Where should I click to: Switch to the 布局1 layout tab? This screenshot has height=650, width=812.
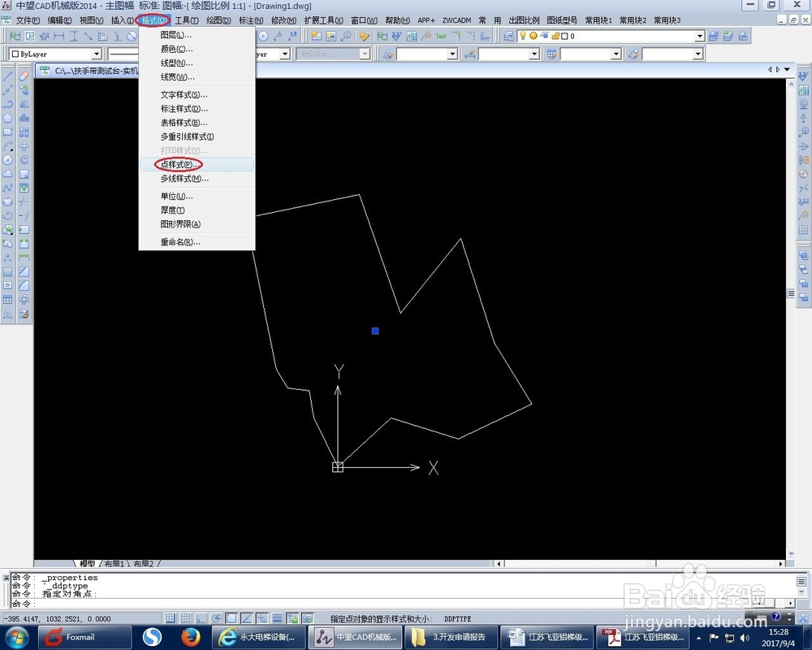(114, 563)
